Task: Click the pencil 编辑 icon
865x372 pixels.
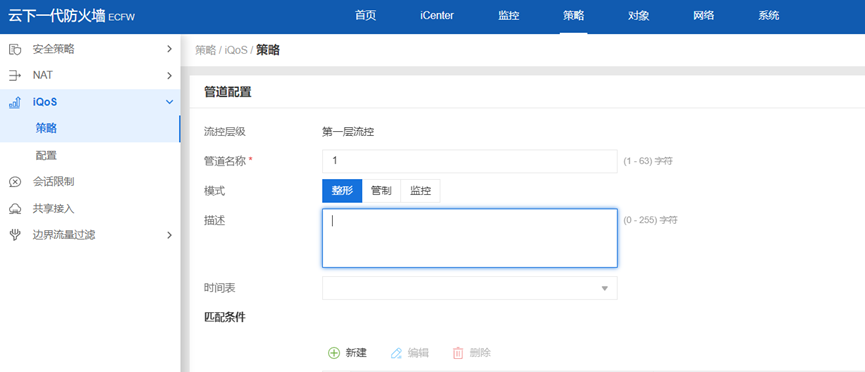Action: click(x=396, y=353)
